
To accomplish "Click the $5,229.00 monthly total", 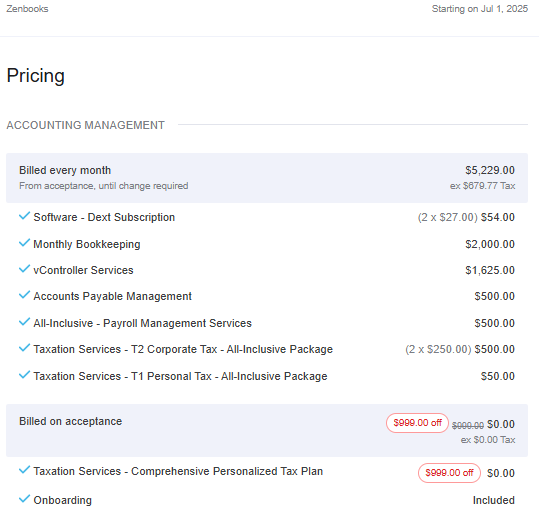I will 490,170.
